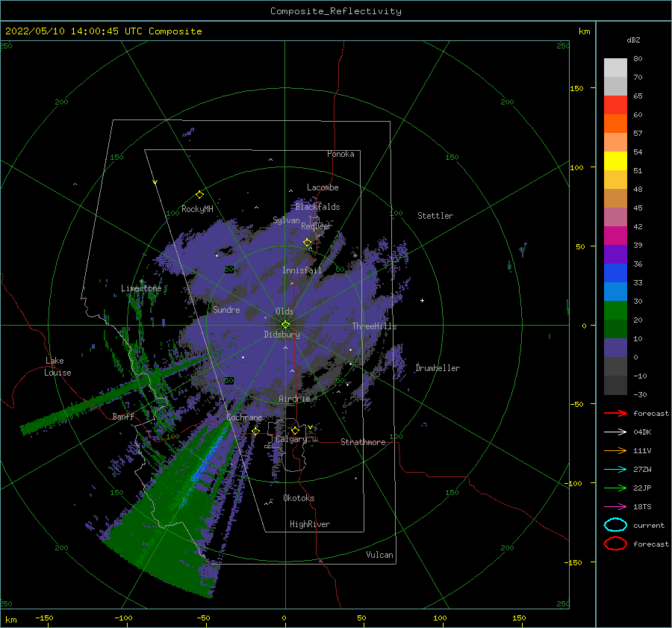Click the RockyMH label
The width and height of the screenshot is (672, 628).
tap(197, 209)
